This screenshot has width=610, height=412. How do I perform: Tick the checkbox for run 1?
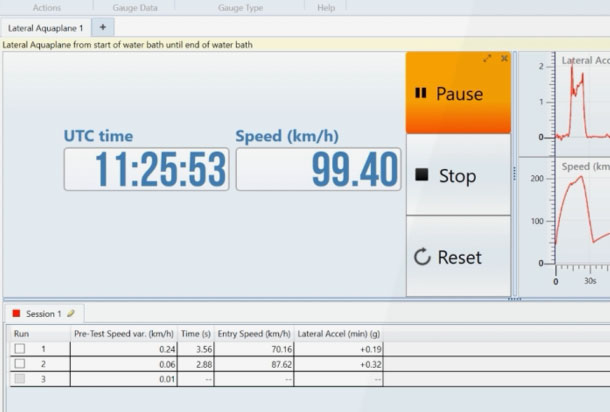point(18,349)
